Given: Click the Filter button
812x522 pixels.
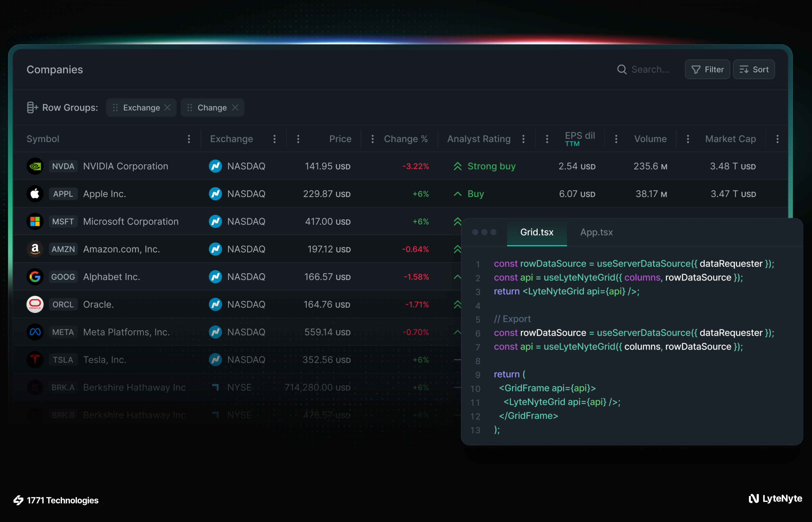Looking at the screenshot, I should pyautogui.click(x=707, y=69).
